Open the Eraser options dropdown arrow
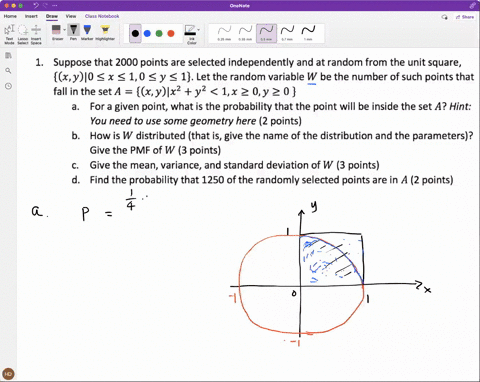This screenshot has width=480, height=382. coord(64,30)
